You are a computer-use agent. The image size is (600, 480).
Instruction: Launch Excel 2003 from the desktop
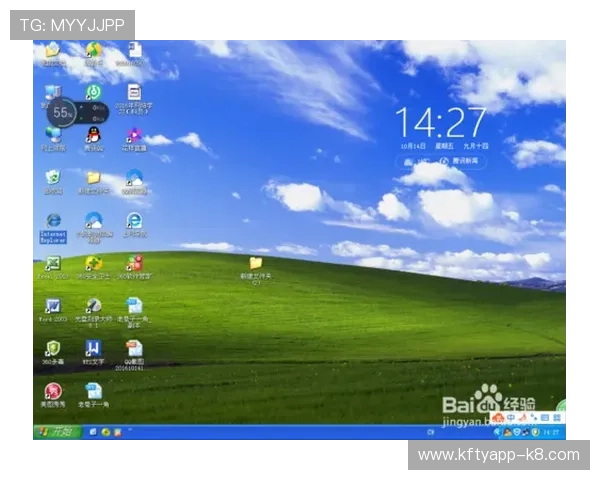coord(53,264)
